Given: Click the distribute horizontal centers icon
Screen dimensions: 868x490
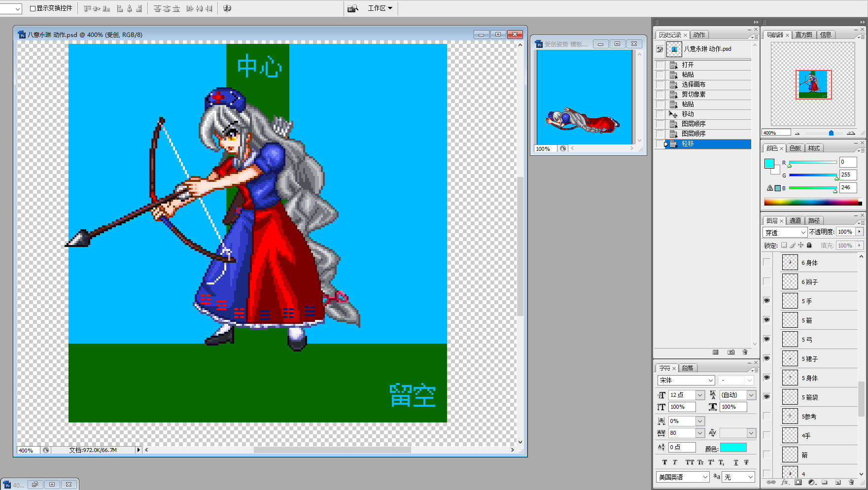Looking at the screenshot, I should [x=199, y=8].
